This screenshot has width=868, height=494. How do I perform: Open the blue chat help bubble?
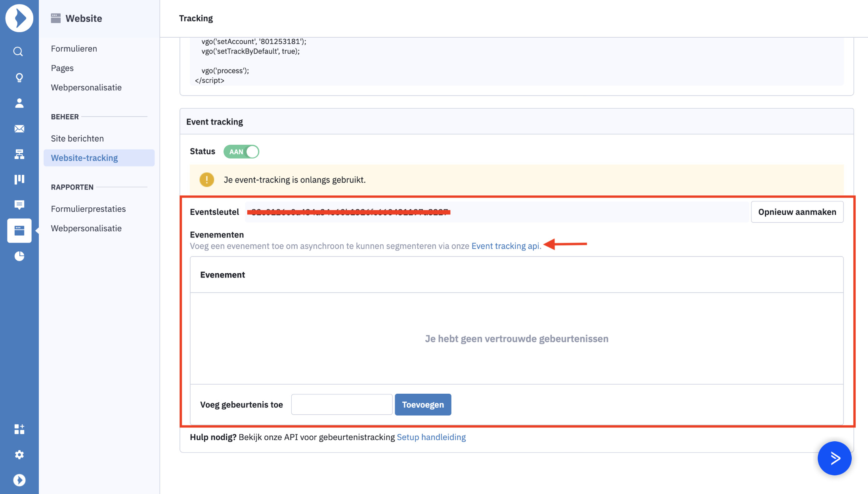click(834, 458)
